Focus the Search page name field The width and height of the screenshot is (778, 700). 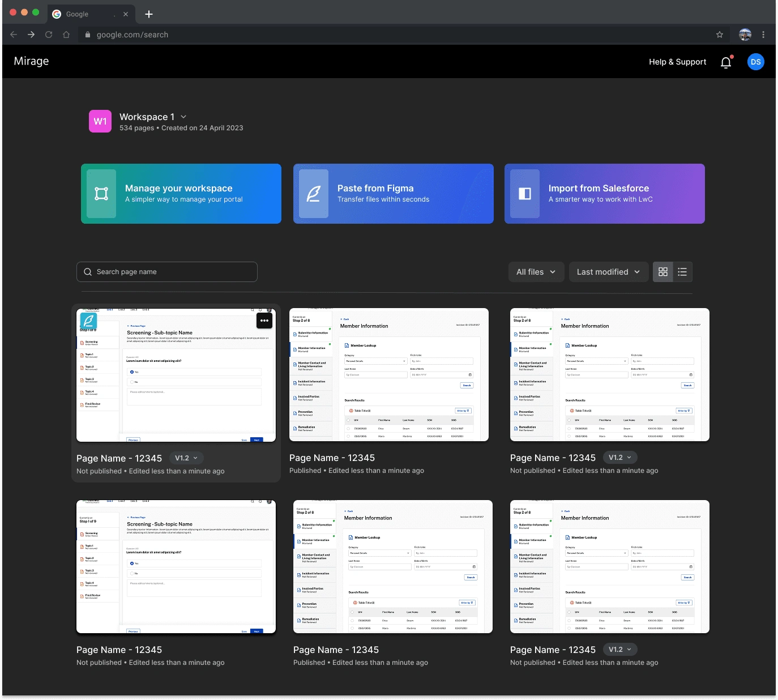coord(167,272)
